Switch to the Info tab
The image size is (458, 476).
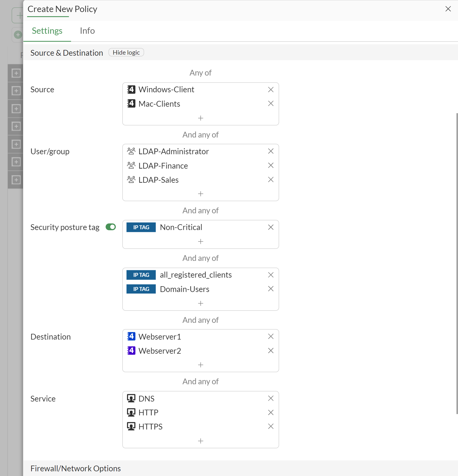tap(87, 31)
